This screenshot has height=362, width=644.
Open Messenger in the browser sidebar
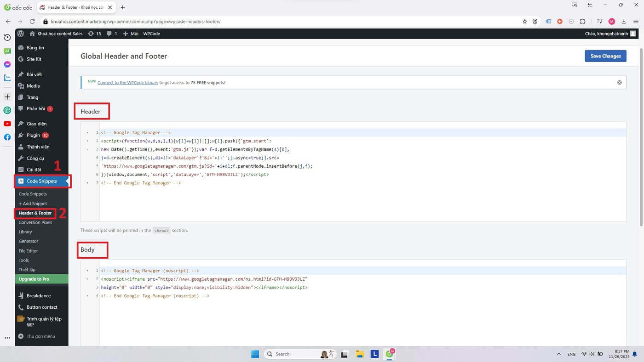coord(7,64)
